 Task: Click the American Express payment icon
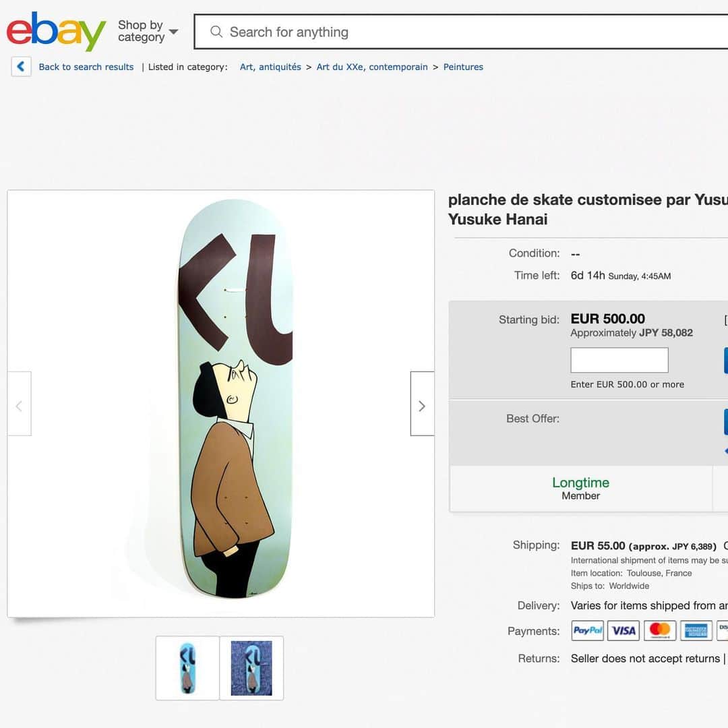pos(696,630)
